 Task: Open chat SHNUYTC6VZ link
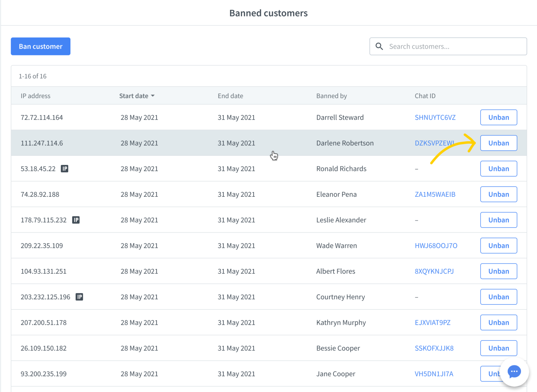[435, 117]
